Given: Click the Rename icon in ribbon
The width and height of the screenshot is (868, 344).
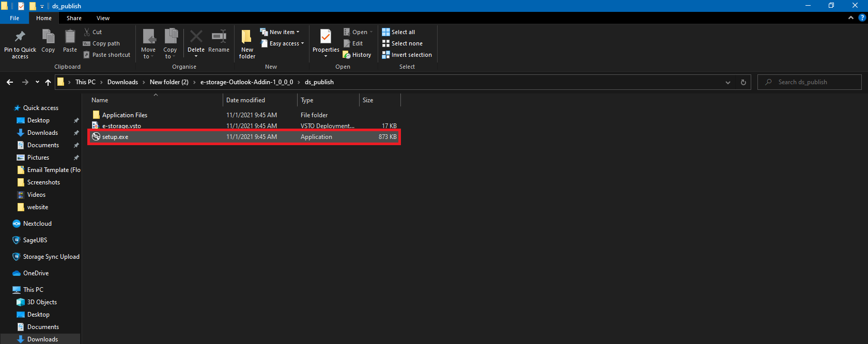Looking at the screenshot, I should click(219, 37).
